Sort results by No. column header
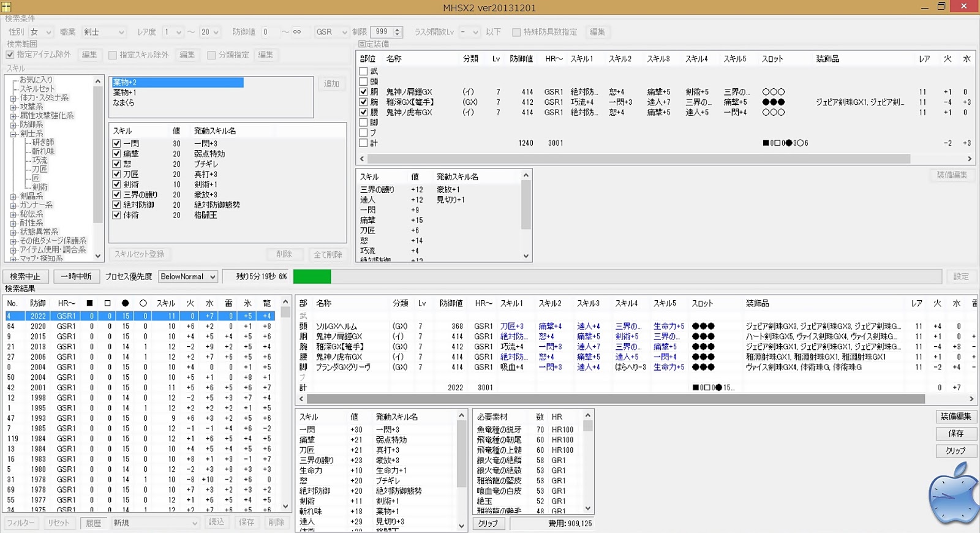Viewport: 980px width, 533px height. click(13, 303)
